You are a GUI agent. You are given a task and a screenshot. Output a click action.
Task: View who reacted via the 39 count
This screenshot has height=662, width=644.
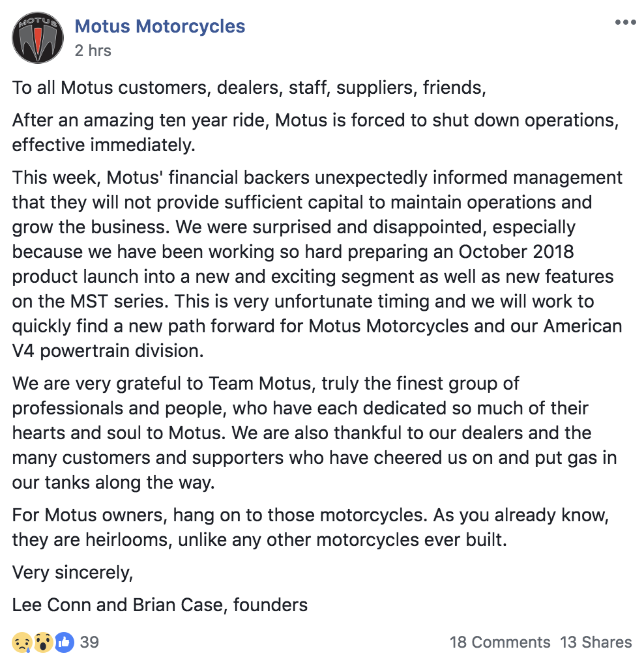89,642
